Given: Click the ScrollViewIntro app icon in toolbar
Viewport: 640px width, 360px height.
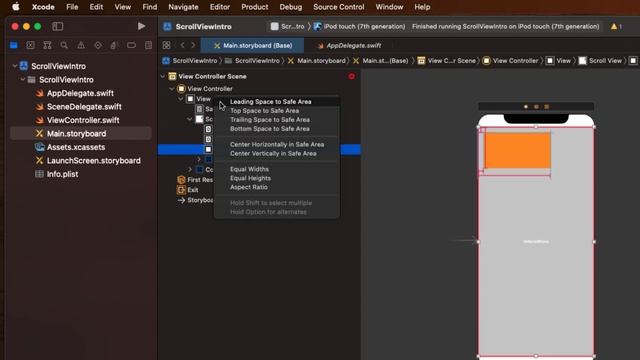Looking at the screenshot, I should coord(167,27).
